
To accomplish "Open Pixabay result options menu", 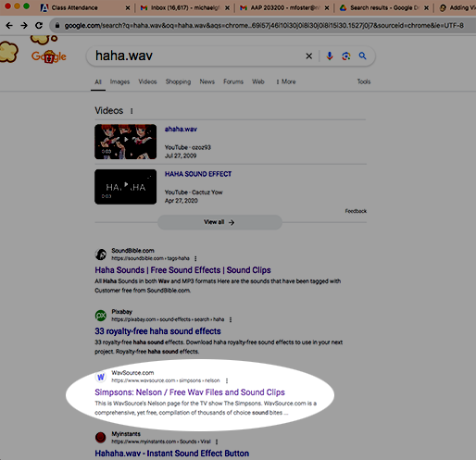I will (x=231, y=319).
